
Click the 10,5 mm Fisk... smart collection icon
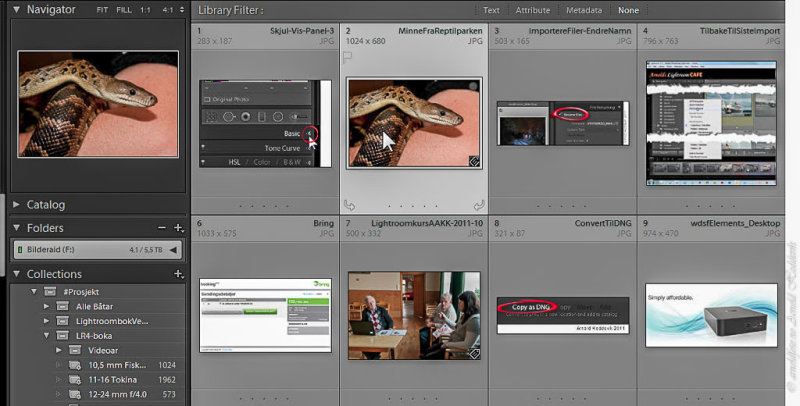coord(75,365)
